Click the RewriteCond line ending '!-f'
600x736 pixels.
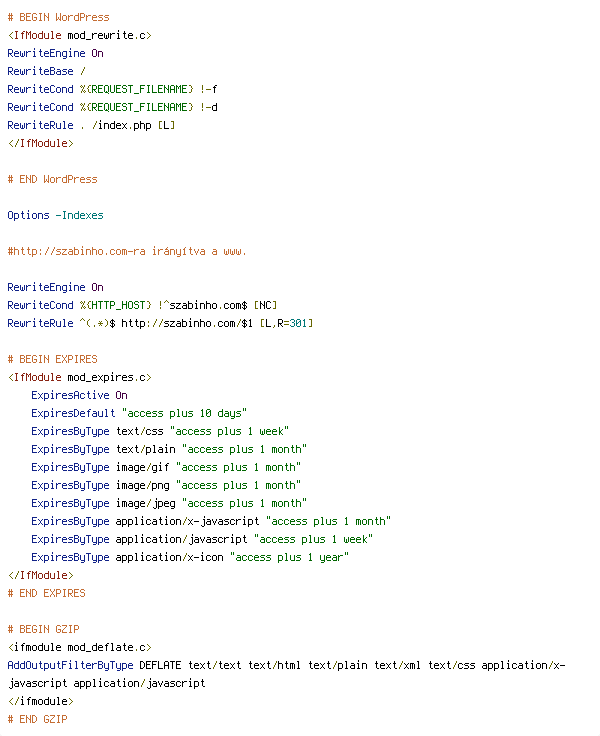coord(112,89)
